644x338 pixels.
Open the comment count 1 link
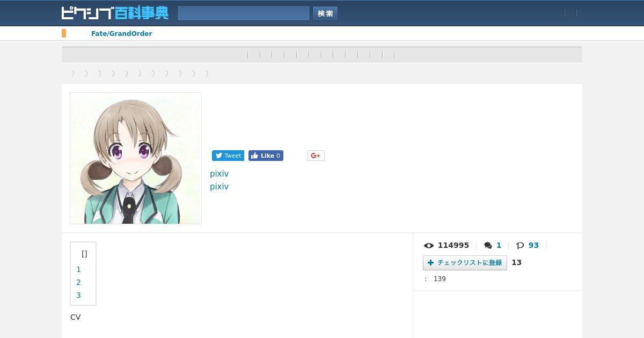(499, 245)
